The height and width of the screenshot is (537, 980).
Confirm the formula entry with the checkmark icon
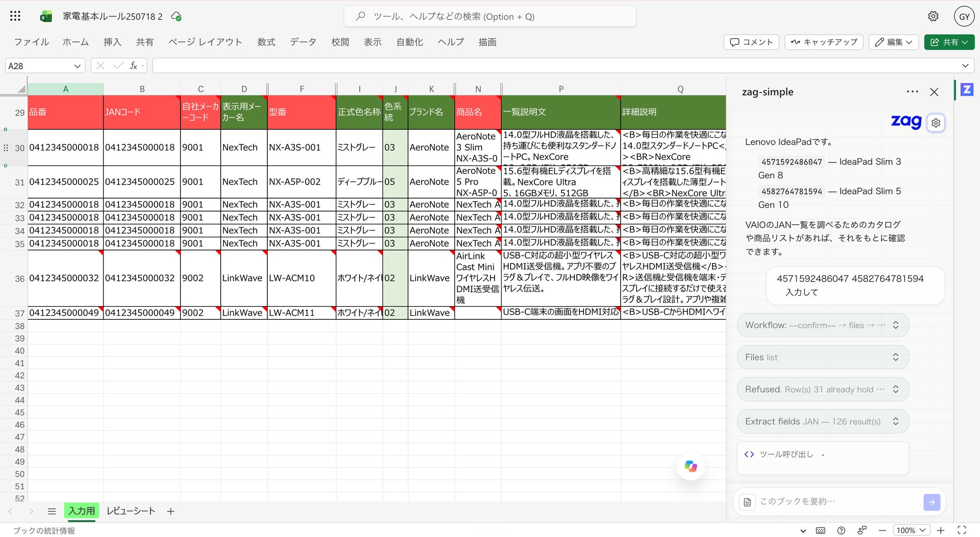[x=119, y=65]
